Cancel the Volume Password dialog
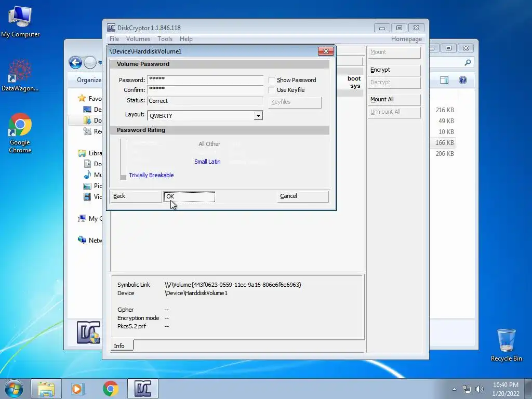Image resolution: width=532 pixels, height=399 pixels. pos(303,196)
